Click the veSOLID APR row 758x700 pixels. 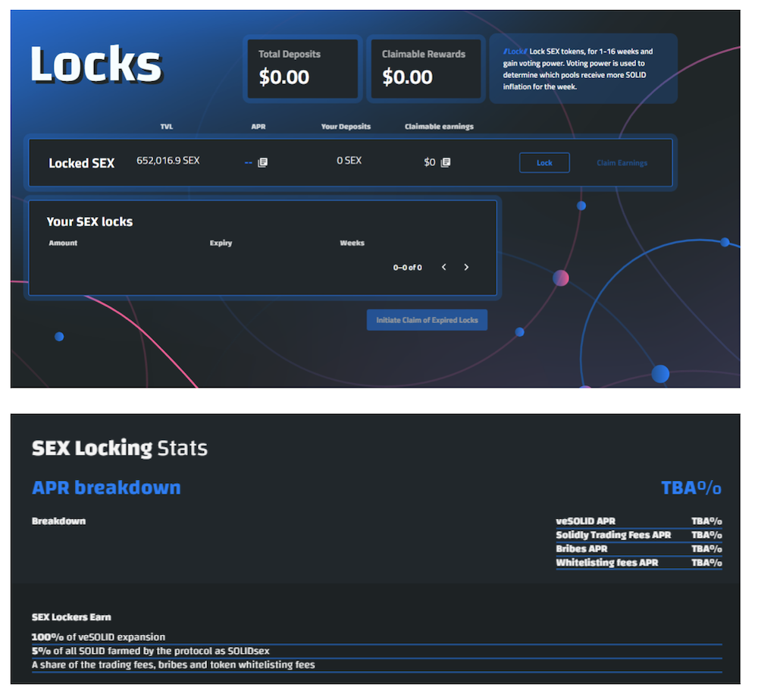[639, 522]
